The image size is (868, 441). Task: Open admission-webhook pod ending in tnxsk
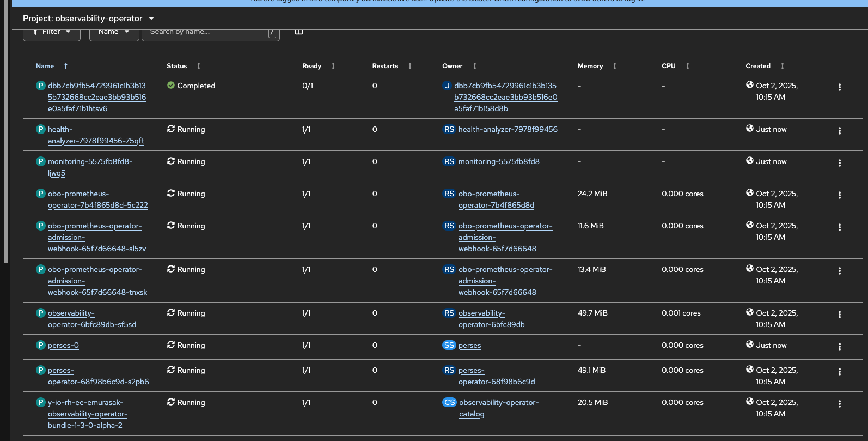tap(97, 281)
